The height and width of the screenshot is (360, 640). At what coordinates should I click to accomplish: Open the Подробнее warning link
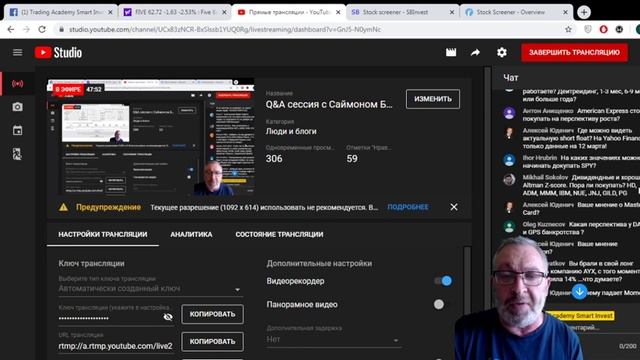coord(408,207)
